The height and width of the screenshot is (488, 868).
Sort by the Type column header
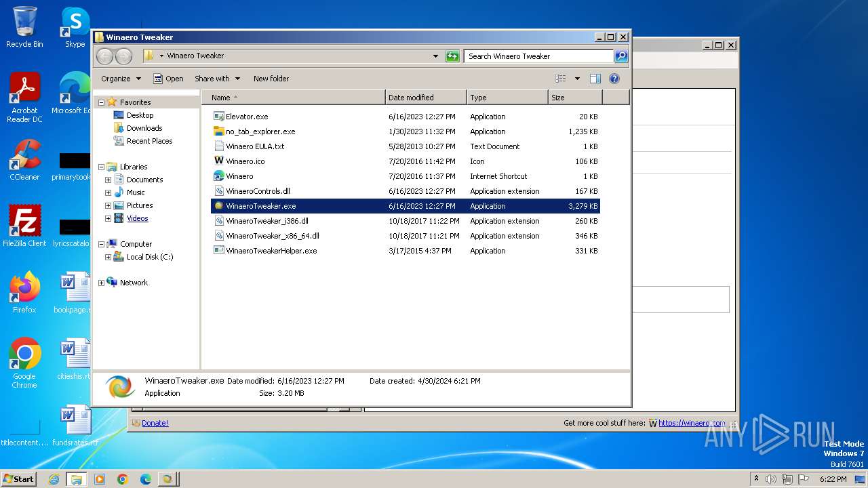tap(507, 98)
